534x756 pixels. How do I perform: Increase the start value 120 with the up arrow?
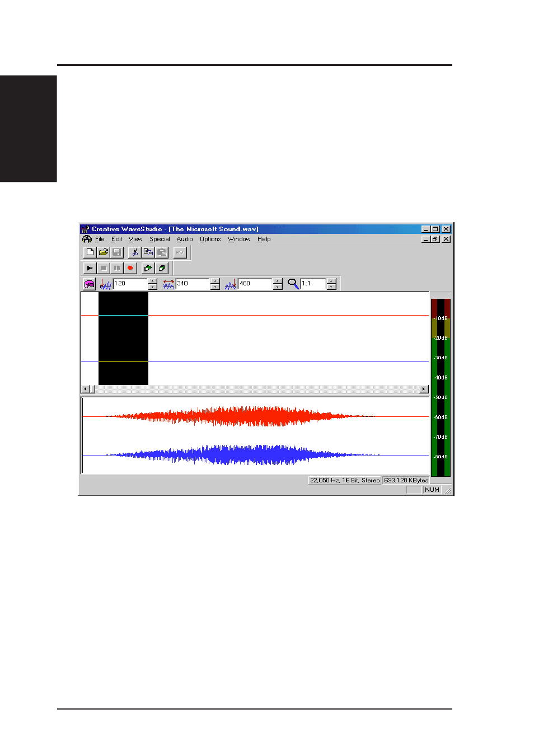click(153, 281)
